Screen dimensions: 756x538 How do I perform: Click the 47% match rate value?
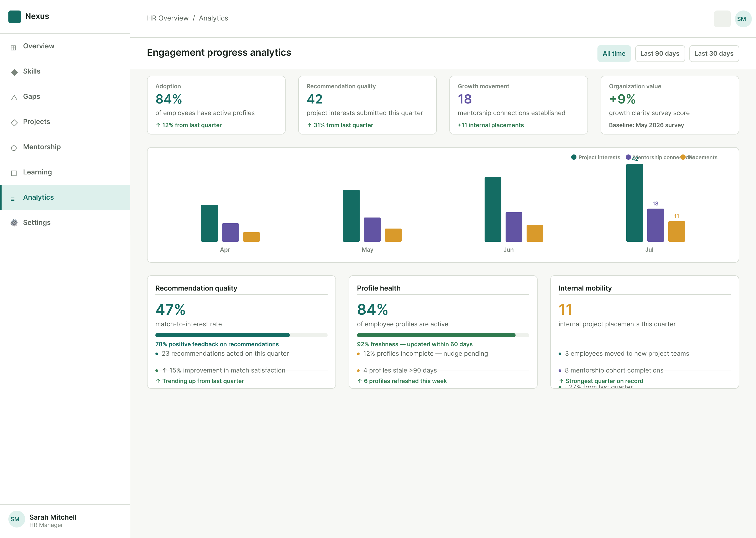click(x=170, y=309)
